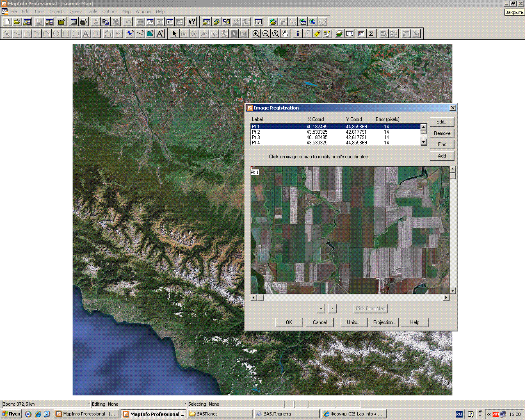Screen dimensions: 525x420
Task: Open the Table menu
Action: (x=92, y=11)
